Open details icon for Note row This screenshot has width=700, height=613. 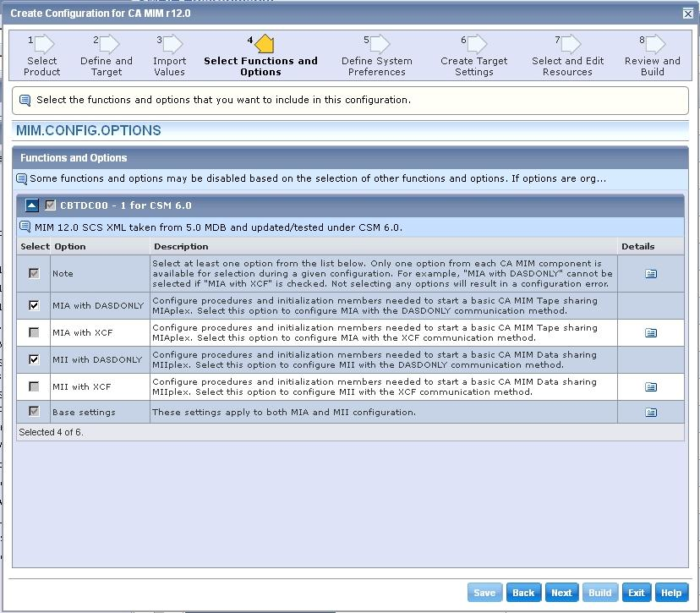click(x=650, y=274)
